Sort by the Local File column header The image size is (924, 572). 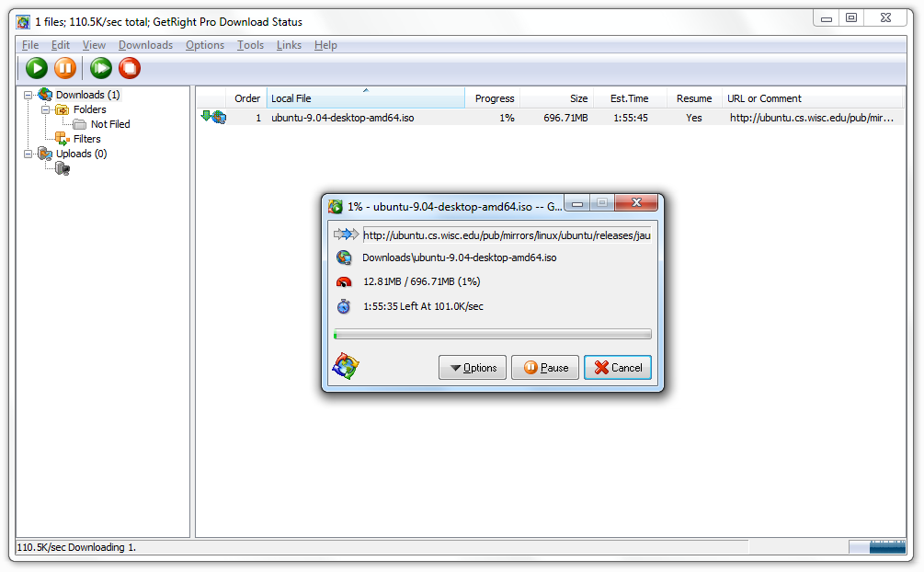click(x=366, y=98)
